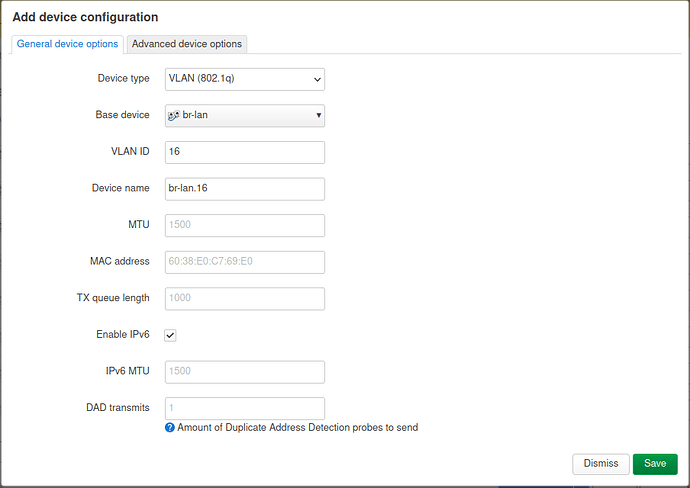Click into the MAC address field

[245, 262]
